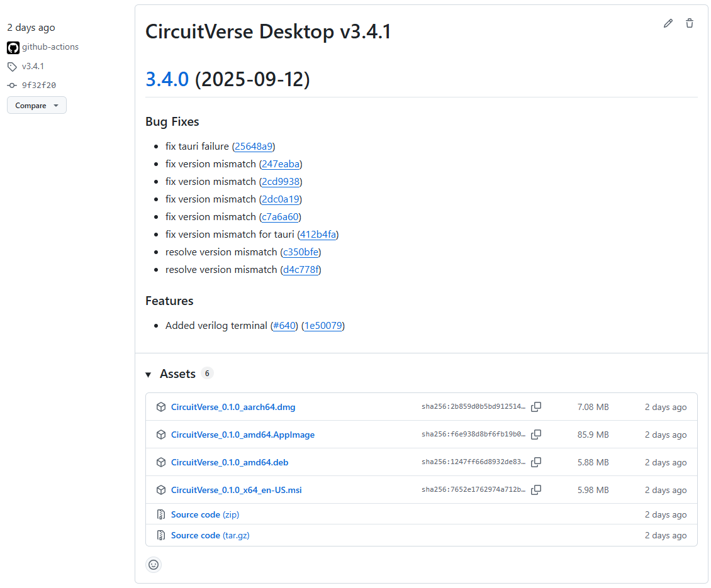Screen dimensions: 711x588
Task: Click the package icon beside CircuitVerse_0.1.0_aarch64.dmg
Action: click(161, 407)
